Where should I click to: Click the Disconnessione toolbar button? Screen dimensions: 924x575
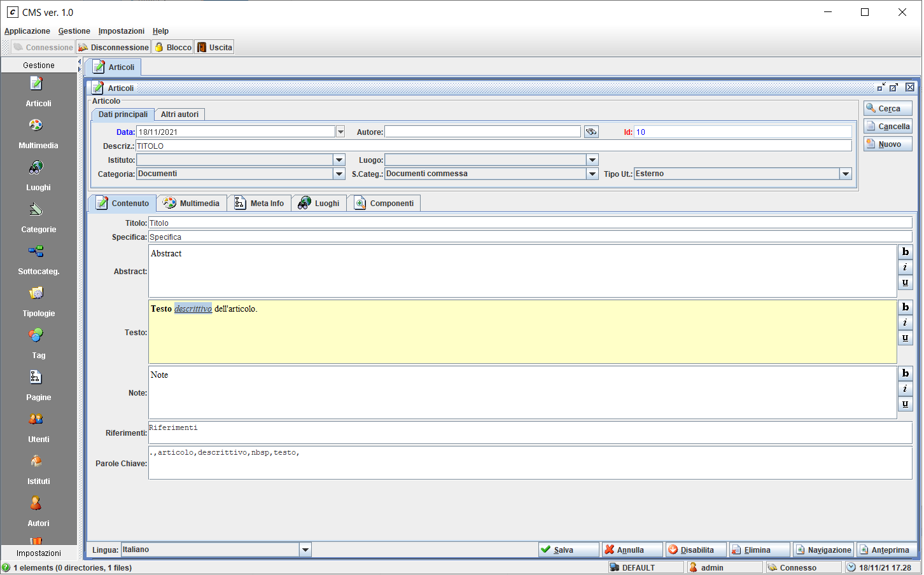pyautogui.click(x=113, y=47)
